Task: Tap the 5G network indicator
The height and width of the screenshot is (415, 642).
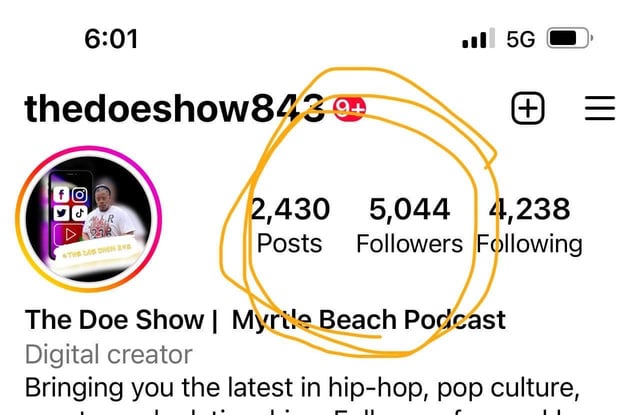Action: pos(520,39)
